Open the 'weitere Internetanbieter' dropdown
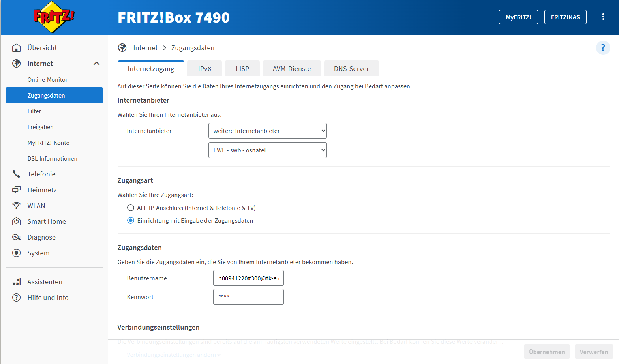 267,131
